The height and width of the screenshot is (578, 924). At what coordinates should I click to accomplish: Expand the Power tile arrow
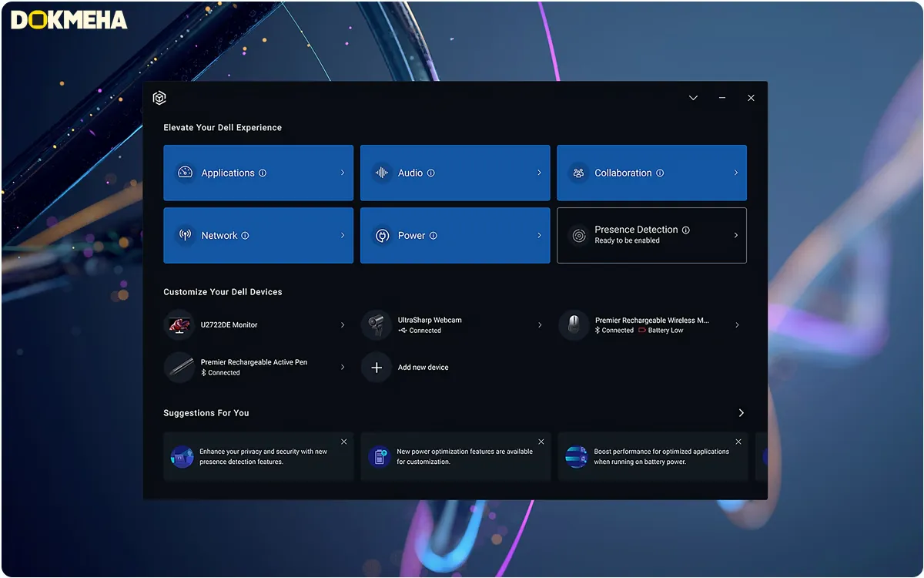coord(539,235)
